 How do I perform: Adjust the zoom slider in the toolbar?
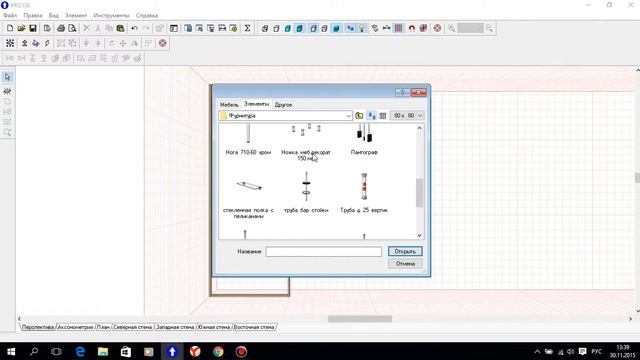470,28
